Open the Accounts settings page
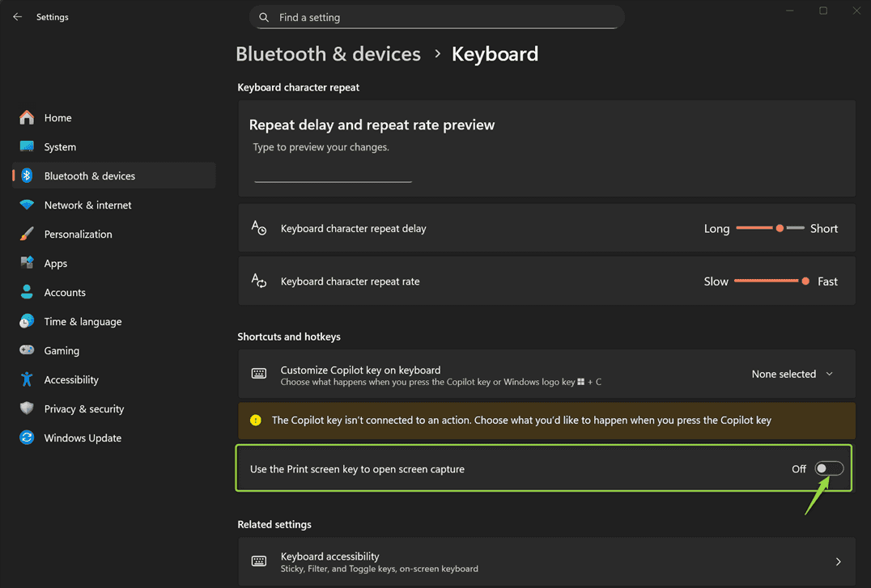 pos(65,293)
